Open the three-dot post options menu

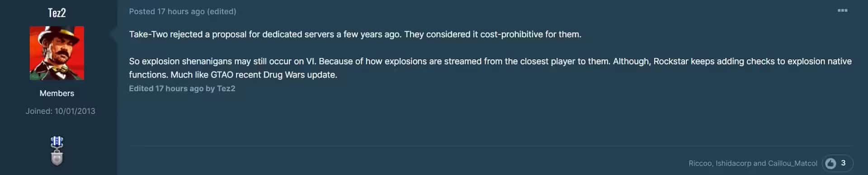842,10
